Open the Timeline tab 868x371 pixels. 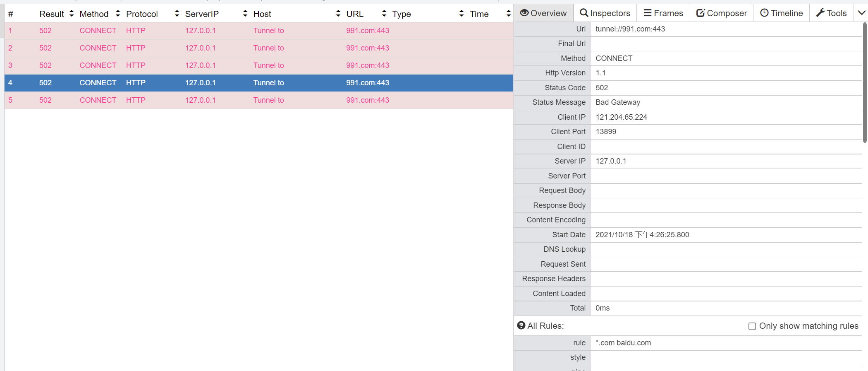pos(782,13)
